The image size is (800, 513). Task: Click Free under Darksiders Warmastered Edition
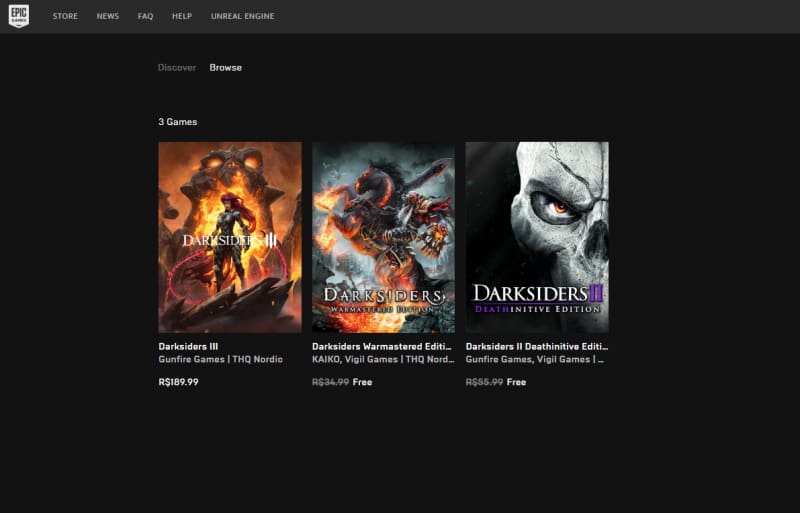click(362, 382)
